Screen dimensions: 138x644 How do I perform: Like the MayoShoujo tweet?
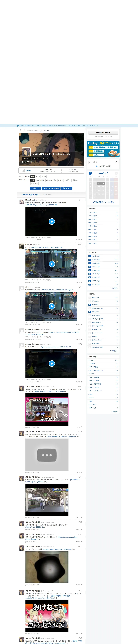(x=82, y=240)
